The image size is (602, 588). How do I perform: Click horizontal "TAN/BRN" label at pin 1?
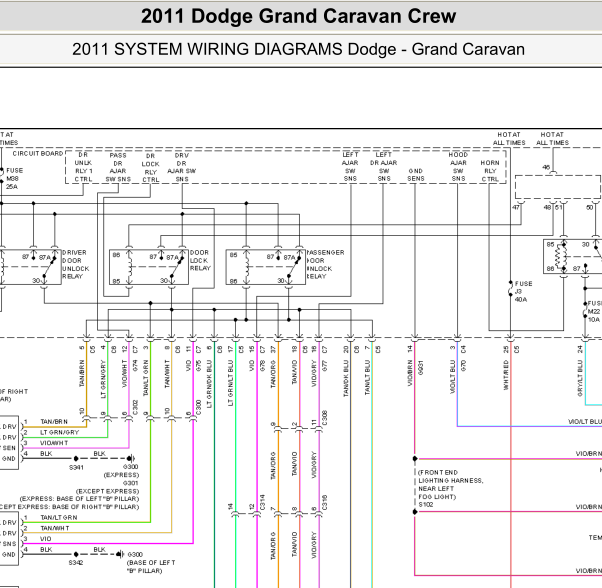(54, 421)
